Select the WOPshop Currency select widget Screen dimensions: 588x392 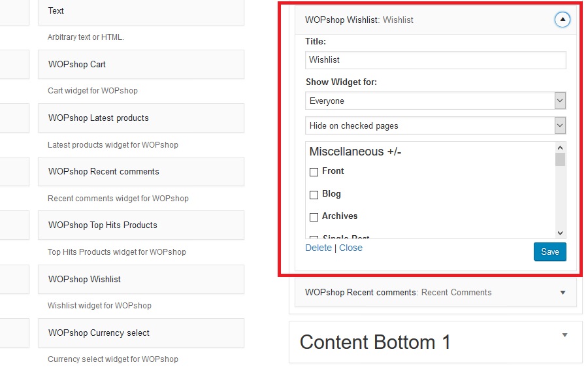click(141, 333)
